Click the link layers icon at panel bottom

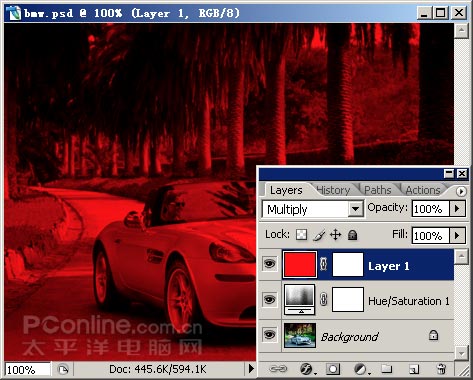click(278, 369)
